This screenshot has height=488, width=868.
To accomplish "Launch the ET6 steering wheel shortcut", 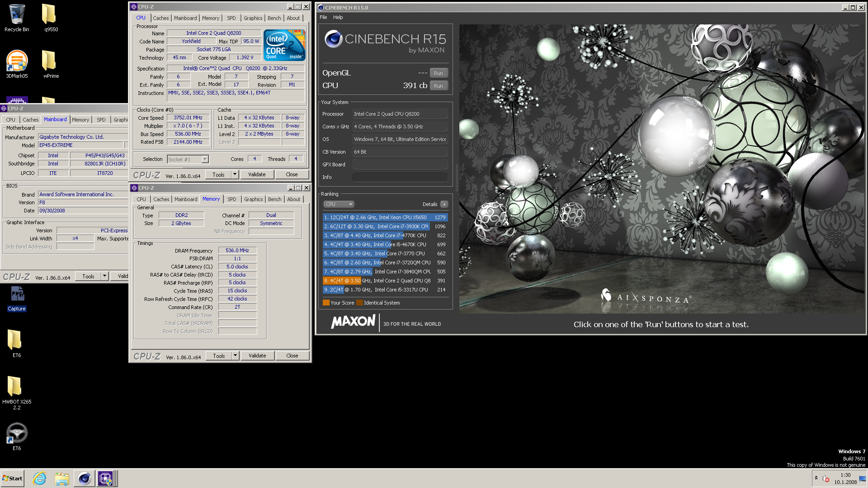I will click(x=17, y=436).
